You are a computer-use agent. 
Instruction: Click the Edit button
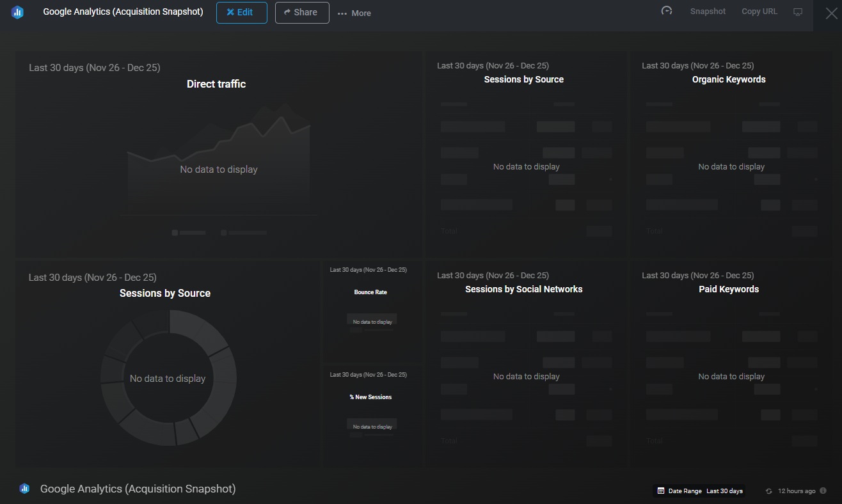coord(241,12)
